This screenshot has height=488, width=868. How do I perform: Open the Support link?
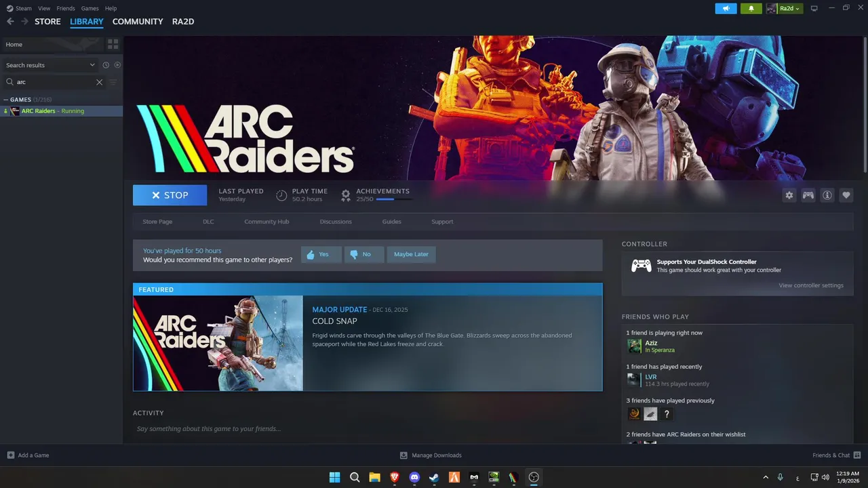click(x=442, y=222)
